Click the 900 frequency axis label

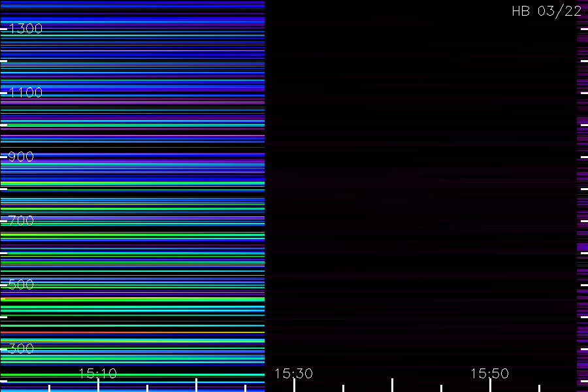[x=21, y=157]
